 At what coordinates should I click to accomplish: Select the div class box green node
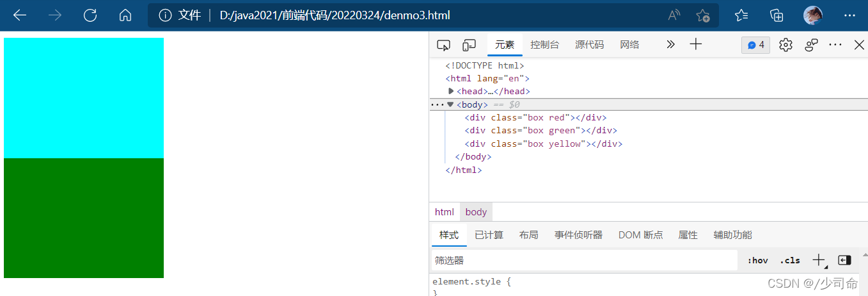click(541, 131)
